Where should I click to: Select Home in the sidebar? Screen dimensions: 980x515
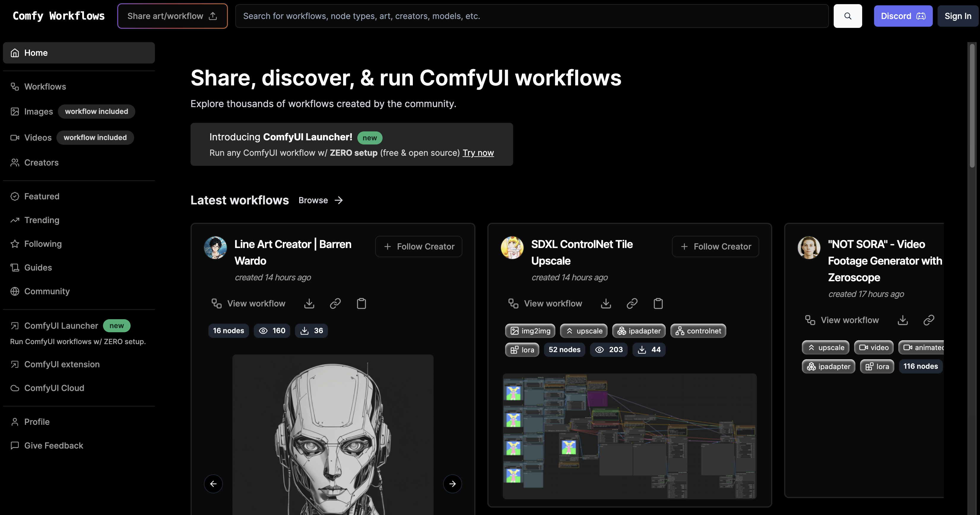tap(79, 53)
